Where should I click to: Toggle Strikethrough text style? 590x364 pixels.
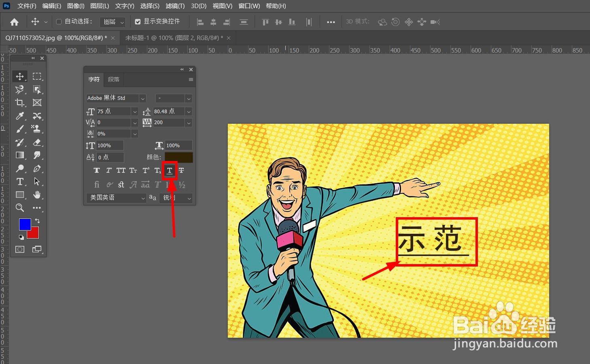[181, 171]
